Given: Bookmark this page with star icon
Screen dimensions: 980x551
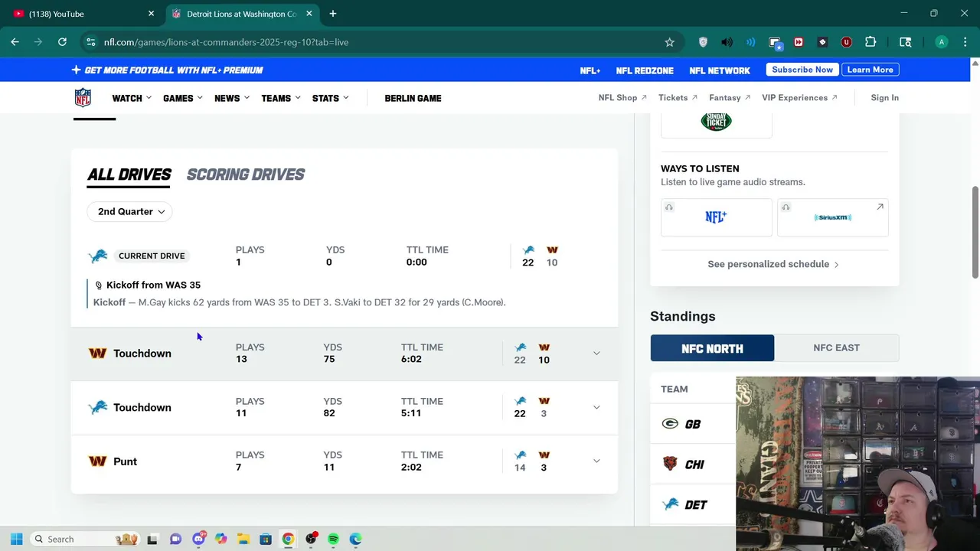Looking at the screenshot, I should point(669,42).
